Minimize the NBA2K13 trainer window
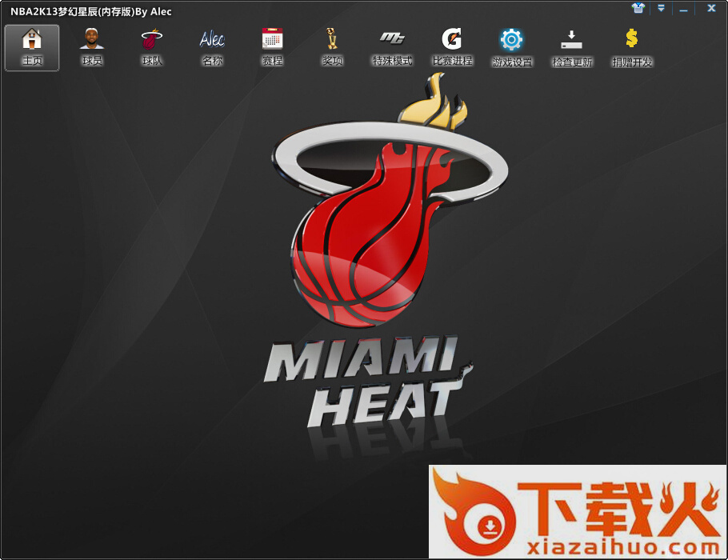 point(683,10)
